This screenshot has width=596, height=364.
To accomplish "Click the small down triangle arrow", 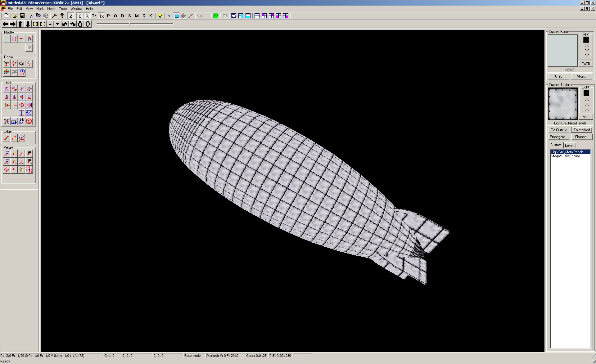I will pyautogui.click(x=57, y=24).
